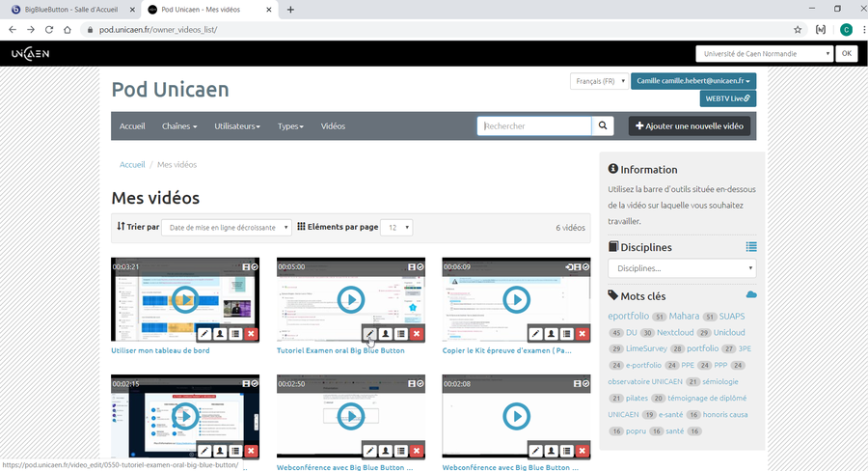This screenshot has width=868, height=471.
Task: Click the 'LimeSurvey' keyword tag
Action: click(646, 348)
